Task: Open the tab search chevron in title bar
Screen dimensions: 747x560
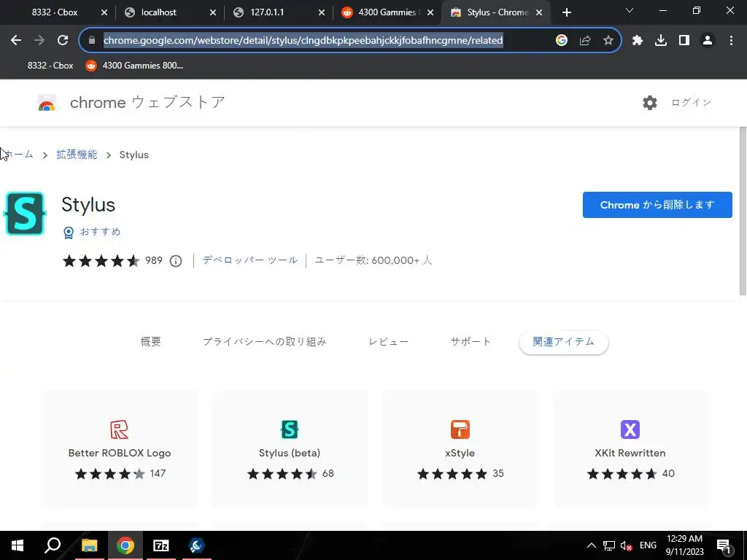Action: 630,10
